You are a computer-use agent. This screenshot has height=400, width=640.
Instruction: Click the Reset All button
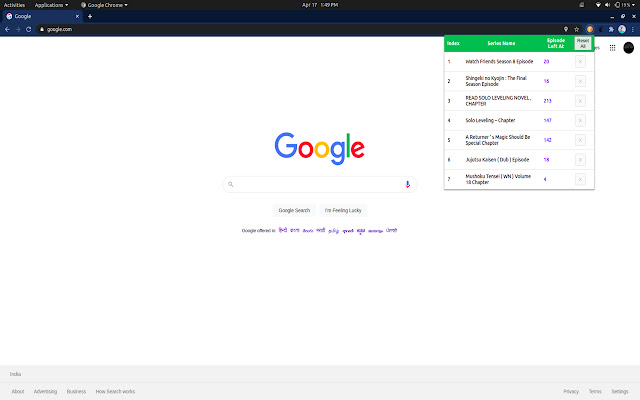583,43
